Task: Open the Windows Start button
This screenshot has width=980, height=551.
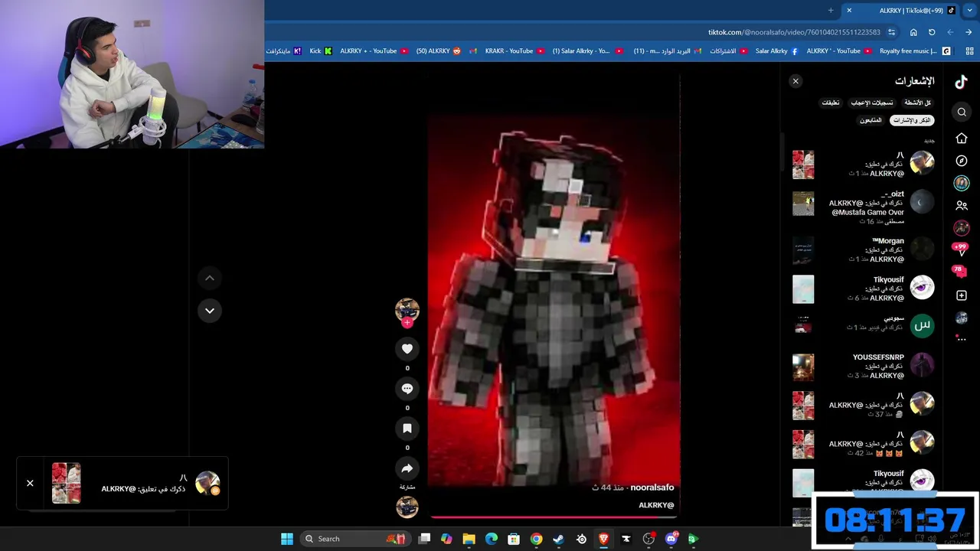Action: coord(287,539)
